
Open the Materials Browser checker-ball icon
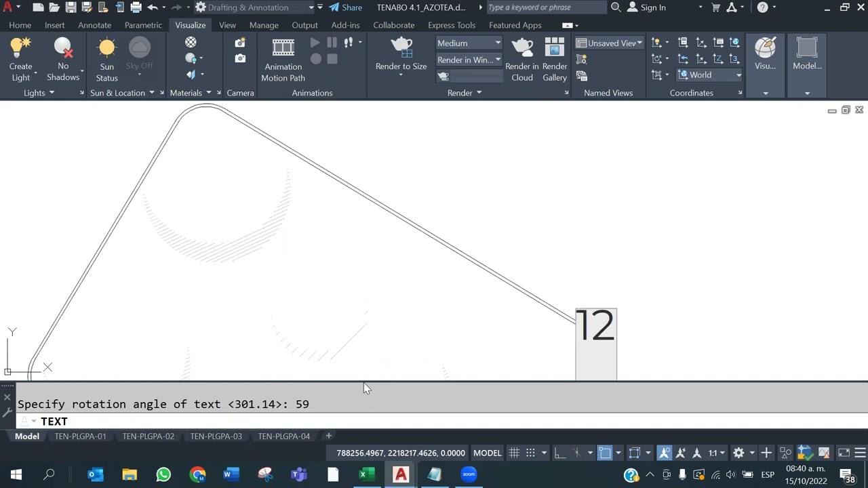(x=191, y=43)
